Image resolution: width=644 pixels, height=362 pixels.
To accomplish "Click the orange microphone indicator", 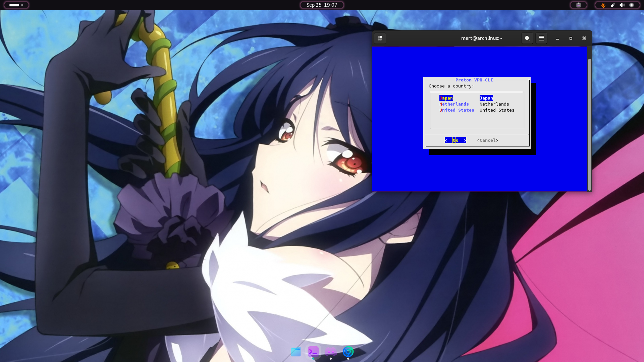I will pyautogui.click(x=603, y=5).
